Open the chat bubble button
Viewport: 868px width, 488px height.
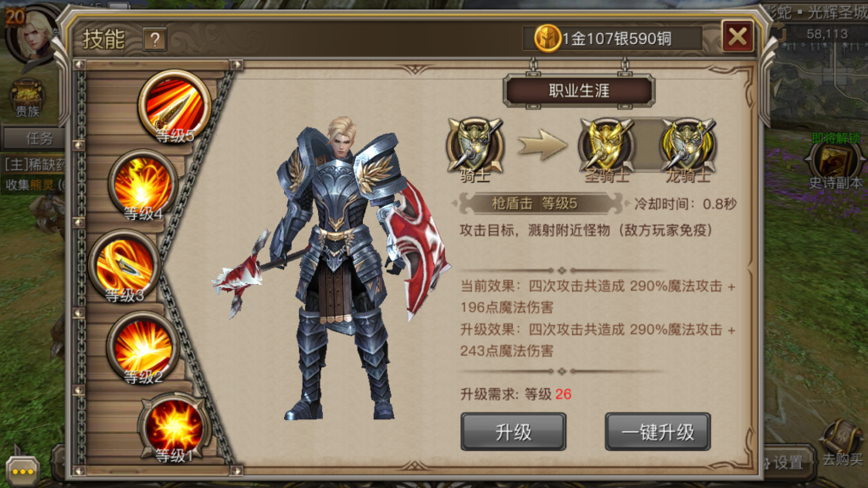pyautogui.click(x=23, y=471)
